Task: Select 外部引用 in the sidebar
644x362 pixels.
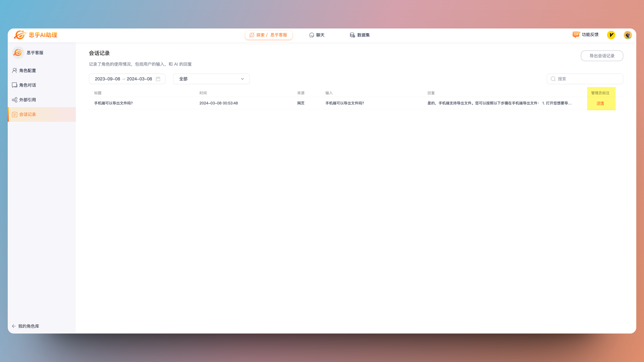Action: click(28, 100)
